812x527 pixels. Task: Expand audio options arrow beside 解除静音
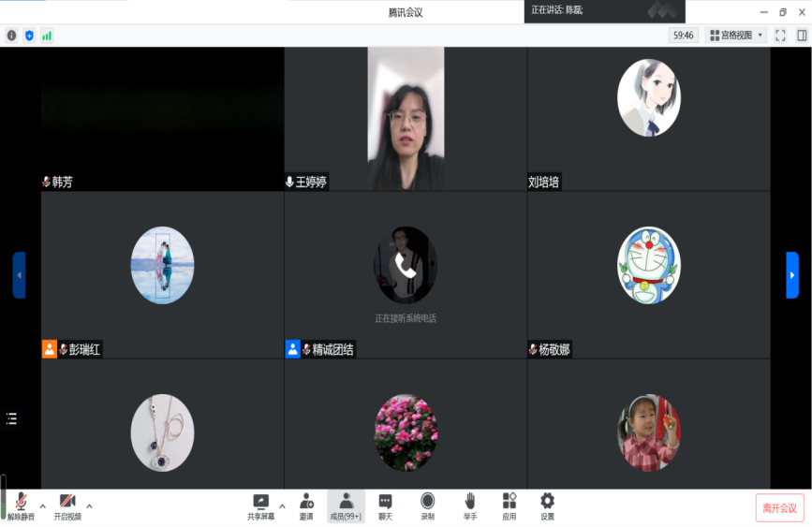[42, 506]
